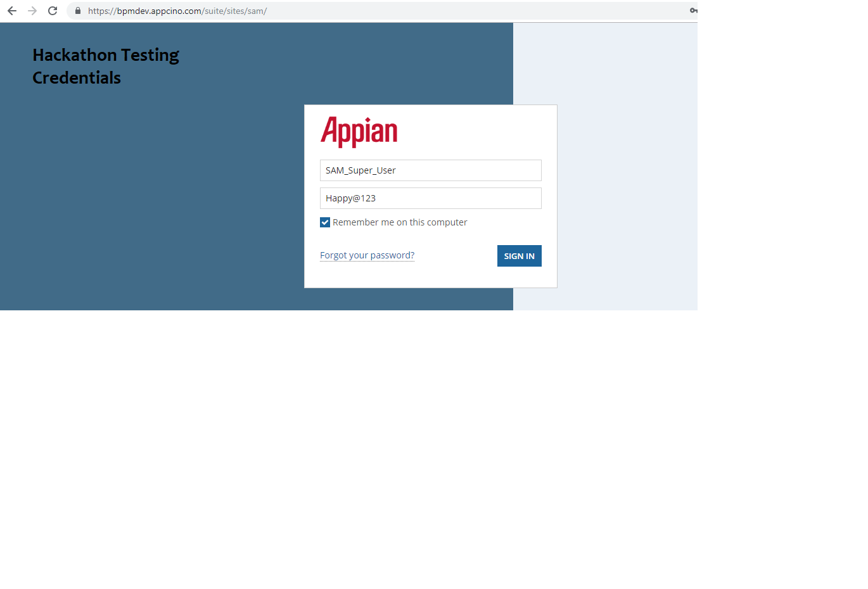Open the Forgot your password link
Screen dimensions: 868x589
click(367, 255)
